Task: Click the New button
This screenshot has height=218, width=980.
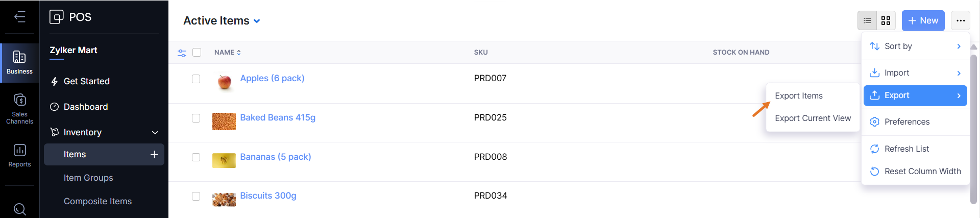Action: tap(923, 21)
